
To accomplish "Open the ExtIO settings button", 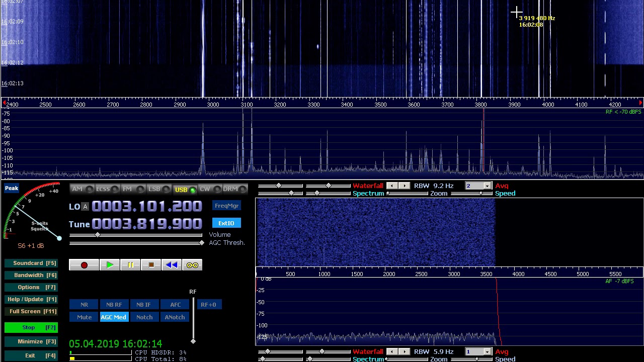I will pos(226,223).
